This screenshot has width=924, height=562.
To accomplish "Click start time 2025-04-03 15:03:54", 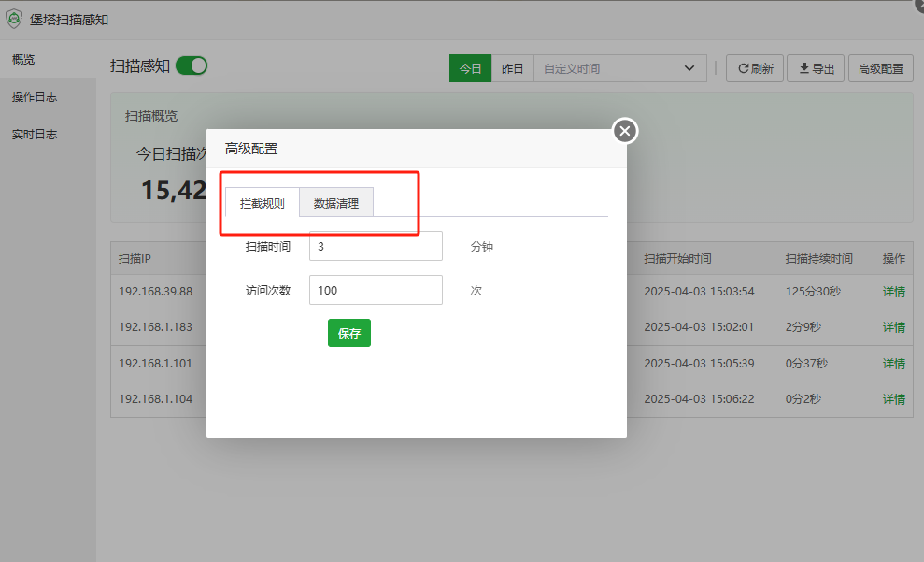I will coord(699,292).
